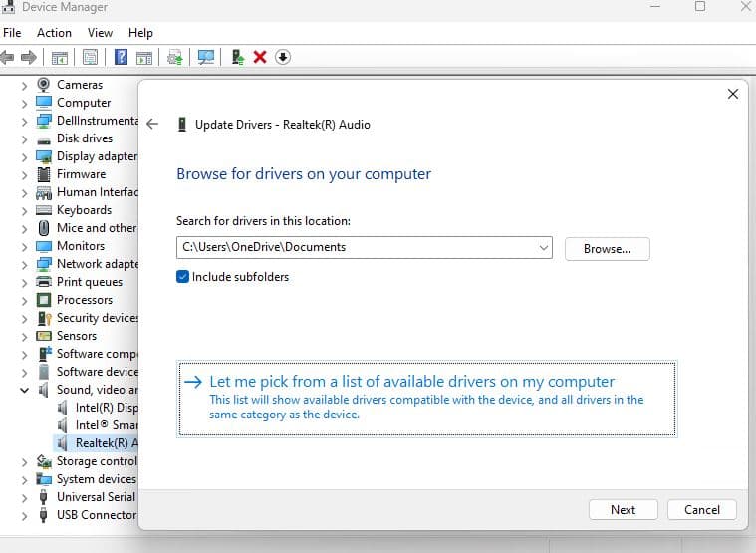Click the black down-arrow toolbar icon
This screenshot has width=756, height=553.
pyautogui.click(x=283, y=57)
